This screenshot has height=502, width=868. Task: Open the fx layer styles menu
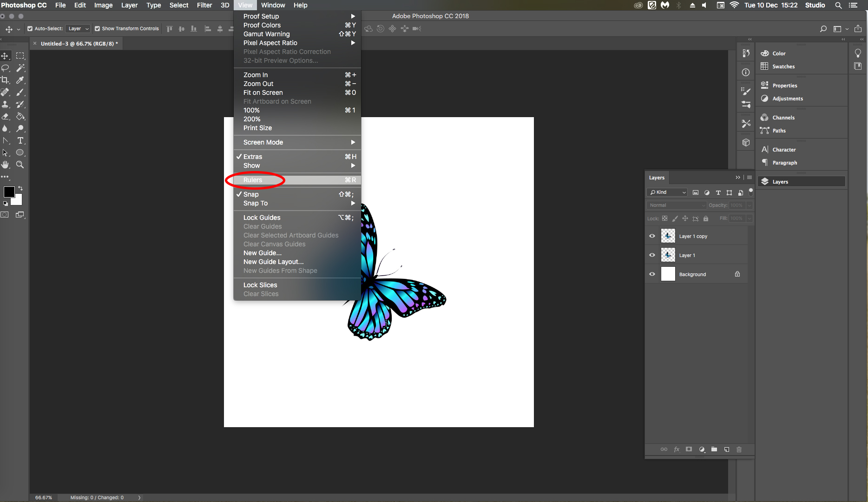pyautogui.click(x=677, y=449)
